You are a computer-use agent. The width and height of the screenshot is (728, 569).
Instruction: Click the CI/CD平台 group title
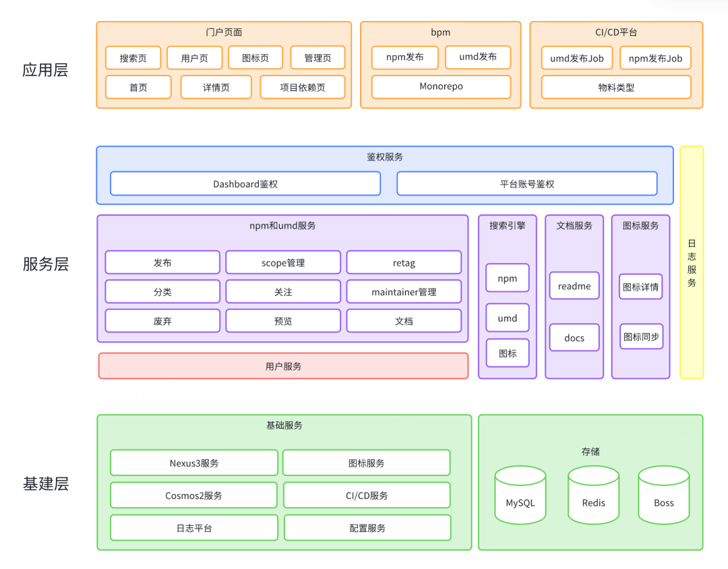616,32
